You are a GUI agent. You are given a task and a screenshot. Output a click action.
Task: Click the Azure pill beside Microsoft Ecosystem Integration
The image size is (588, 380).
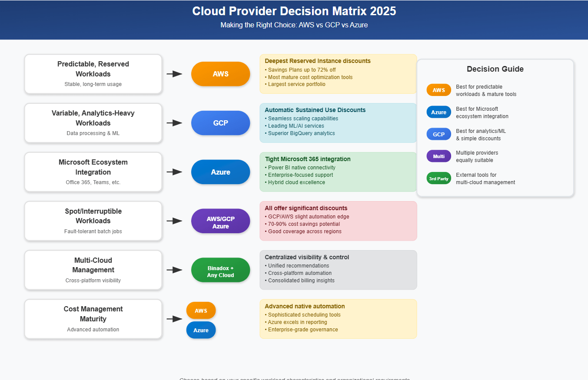click(x=221, y=172)
